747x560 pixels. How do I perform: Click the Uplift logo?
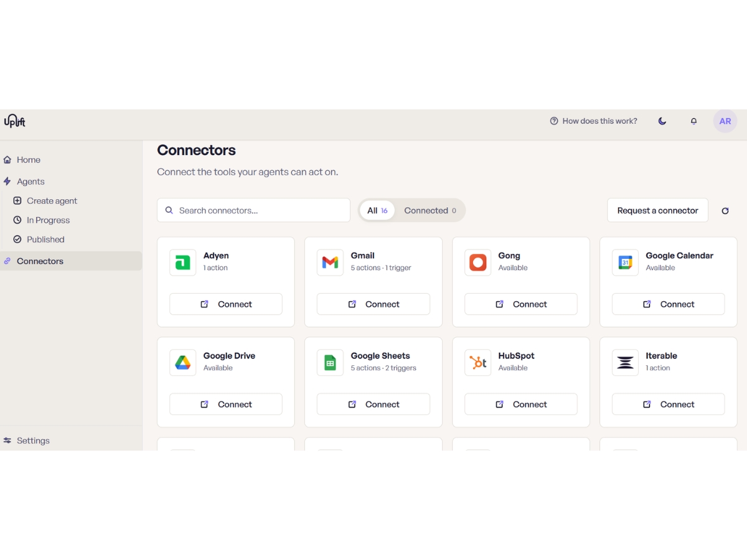coord(15,121)
